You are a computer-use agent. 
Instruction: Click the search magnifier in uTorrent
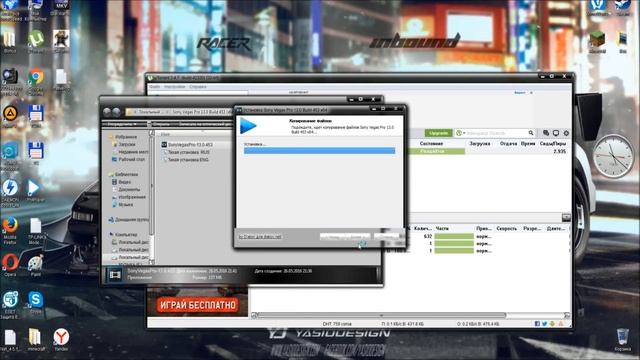[x=531, y=133]
